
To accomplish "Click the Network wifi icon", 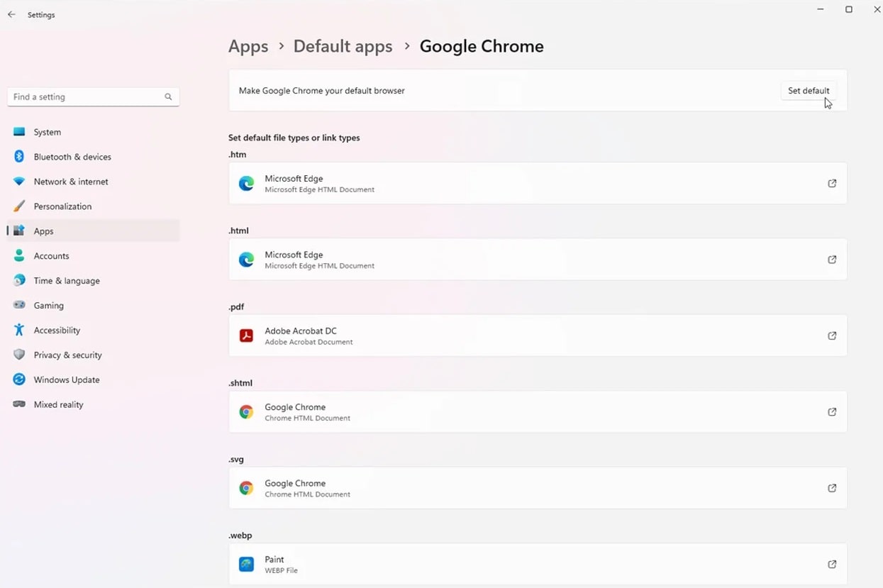I will click(19, 182).
